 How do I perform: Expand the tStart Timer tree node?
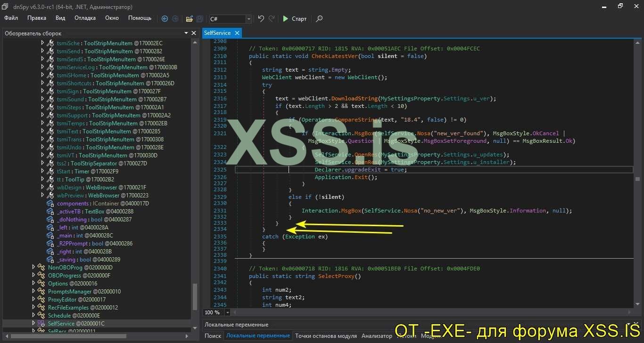pos(42,171)
